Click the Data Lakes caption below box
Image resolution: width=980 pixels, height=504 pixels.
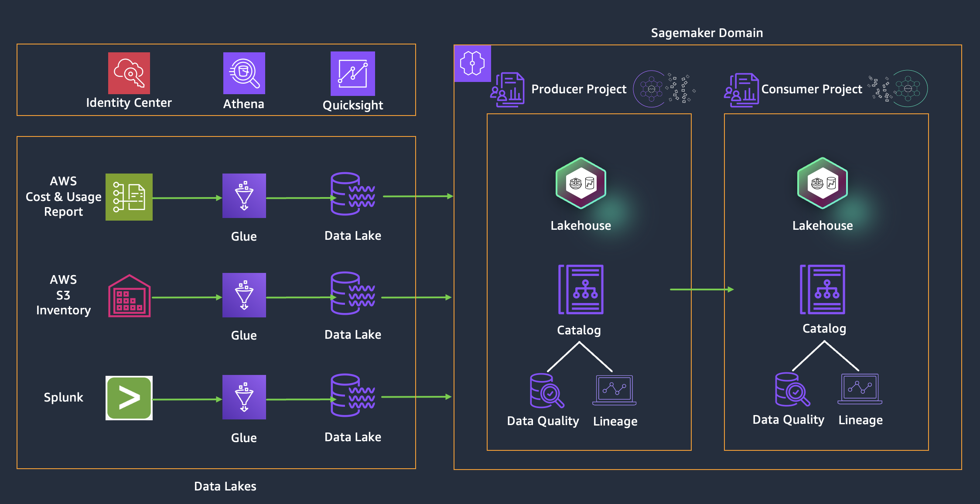click(x=225, y=486)
